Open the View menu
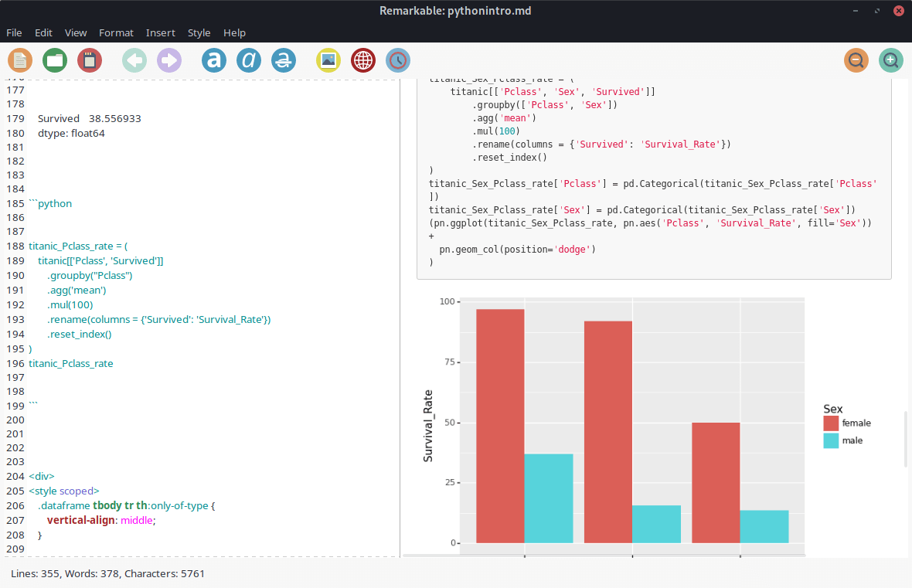The height and width of the screenshot is (588, 912). [76, 32]
